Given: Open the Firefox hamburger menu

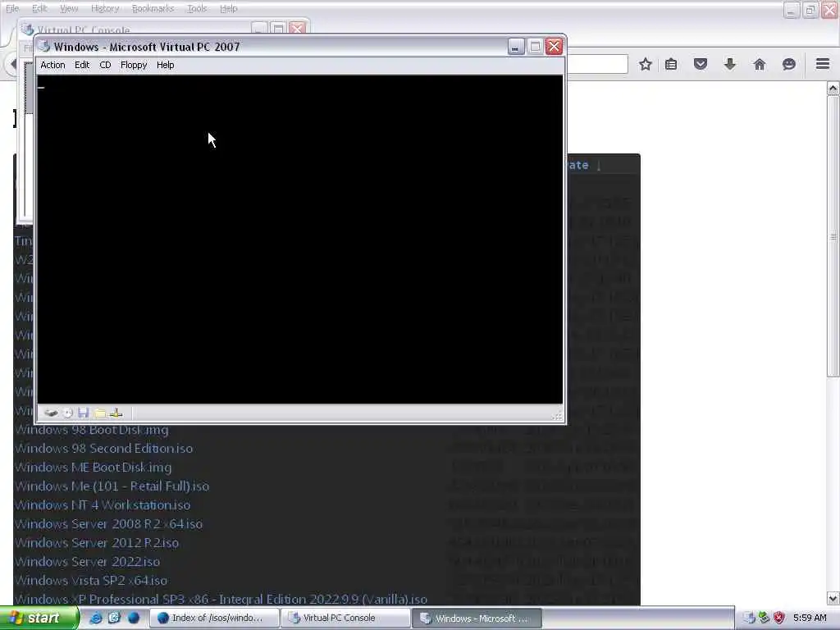Looking at the screenshot, I should 823,64.
